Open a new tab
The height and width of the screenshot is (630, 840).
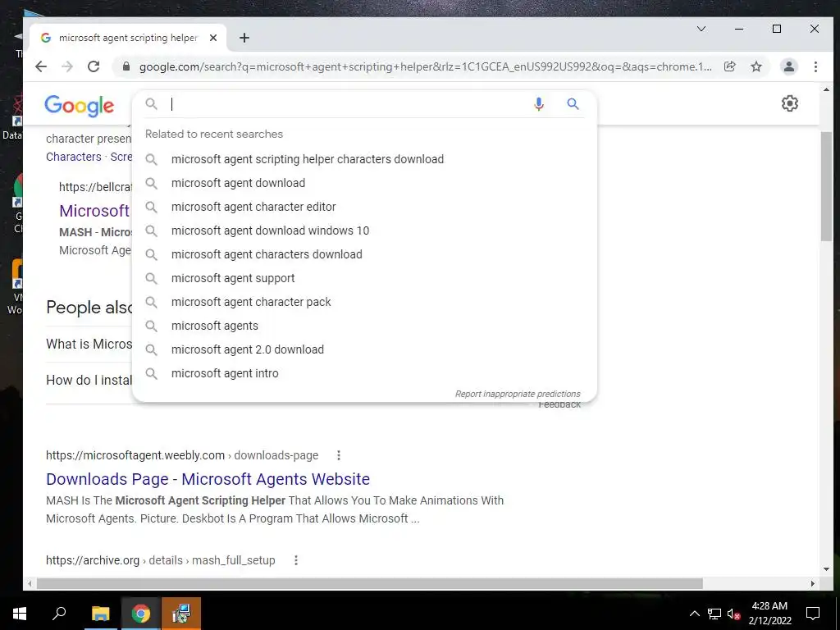pos(244,38)
